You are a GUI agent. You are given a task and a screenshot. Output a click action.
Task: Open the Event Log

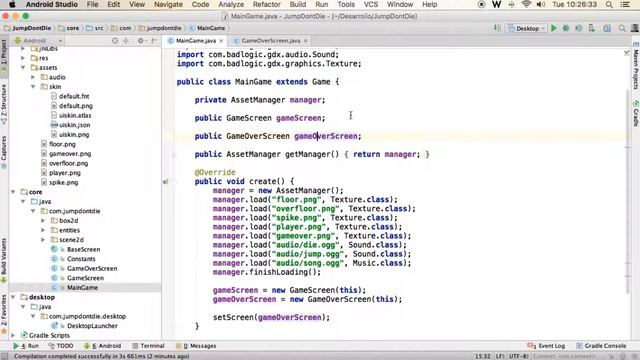pos(546,346)
